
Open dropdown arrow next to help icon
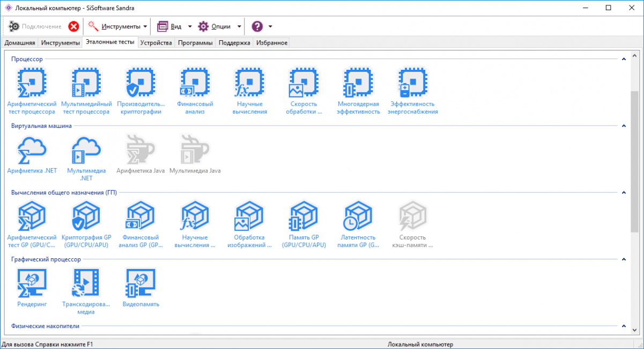point(270,26)
